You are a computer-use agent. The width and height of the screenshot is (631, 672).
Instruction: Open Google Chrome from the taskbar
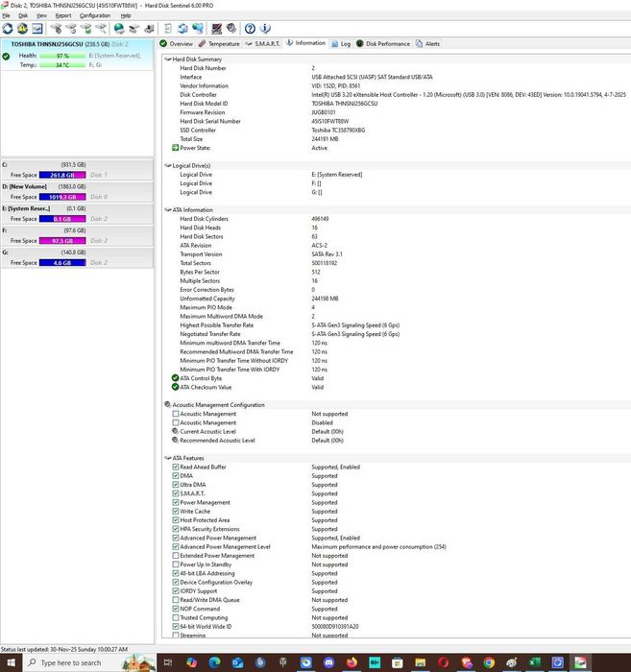489,662
